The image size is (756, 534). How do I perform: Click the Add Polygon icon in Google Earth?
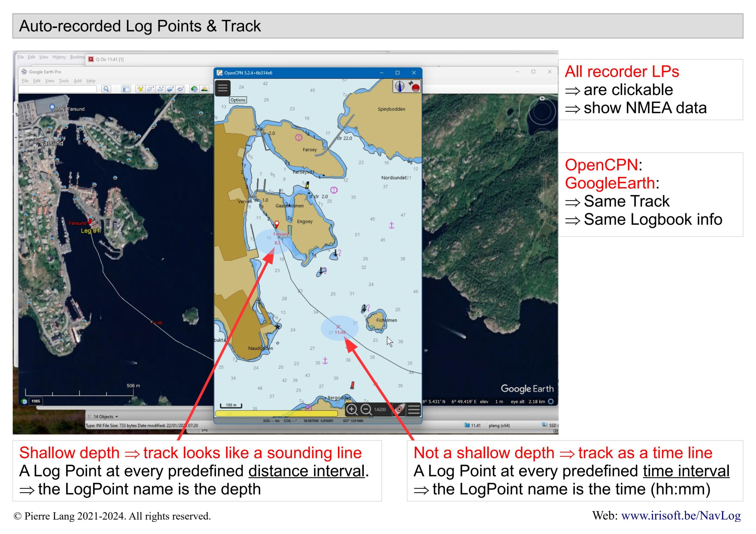tap(151, 89)
